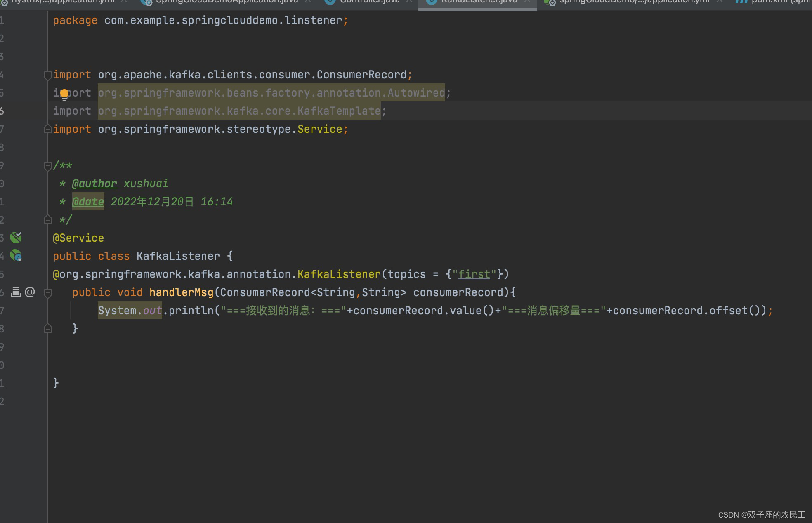Viewport: 812px width, 523px height.
Task: Click the Kafka listener gutter icon beside handlerMsg
Action: (16, 292)
